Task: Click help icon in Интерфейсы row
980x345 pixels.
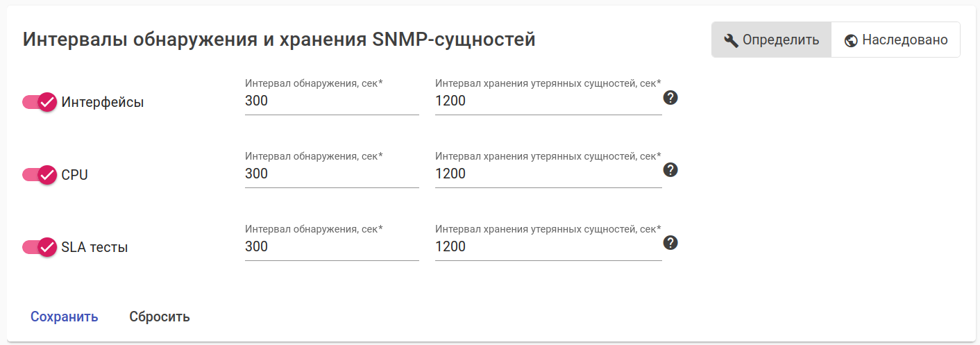Action: [670, 97]
